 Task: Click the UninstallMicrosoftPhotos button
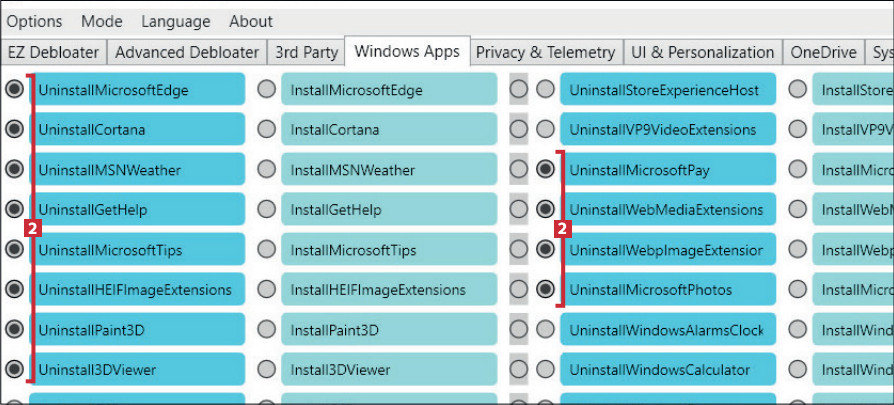pyautogui.click(x=668, y=290)
